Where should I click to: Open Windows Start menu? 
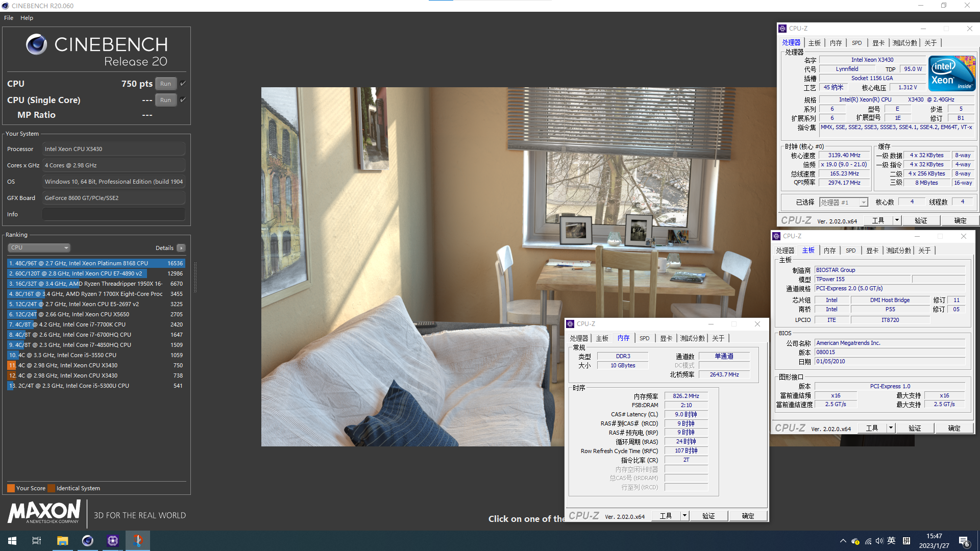point(12,541)
